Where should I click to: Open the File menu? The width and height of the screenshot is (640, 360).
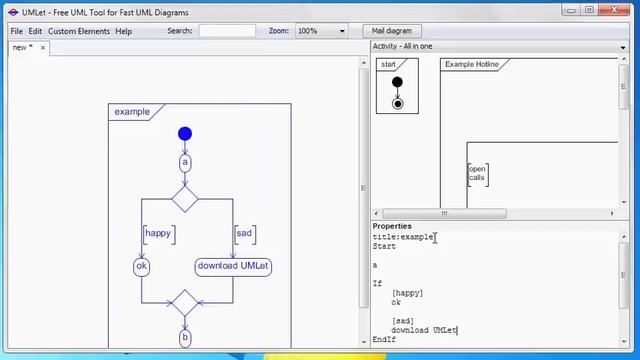(17, 31)
